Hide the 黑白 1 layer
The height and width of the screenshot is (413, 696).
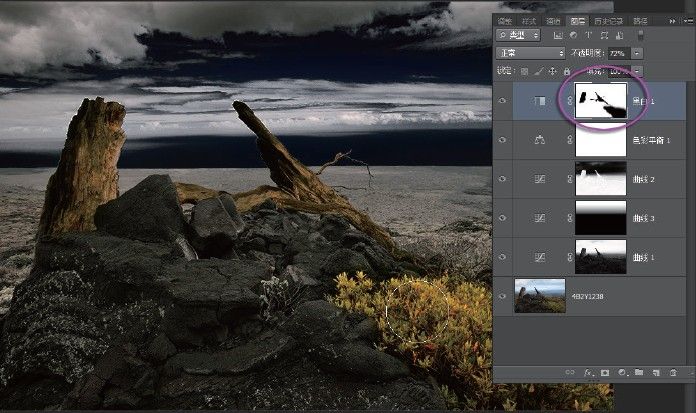point(503,101)
